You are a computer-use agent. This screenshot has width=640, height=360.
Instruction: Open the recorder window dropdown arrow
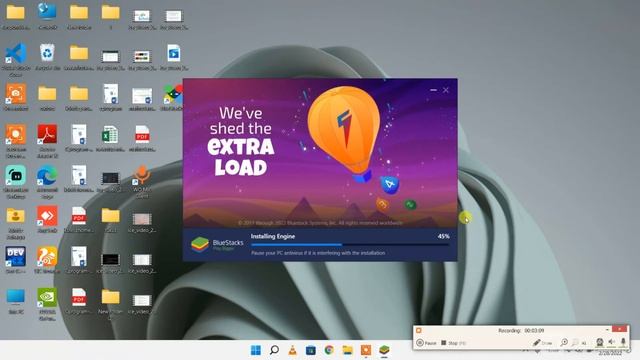pyautogui.click(x=607, y=329)
